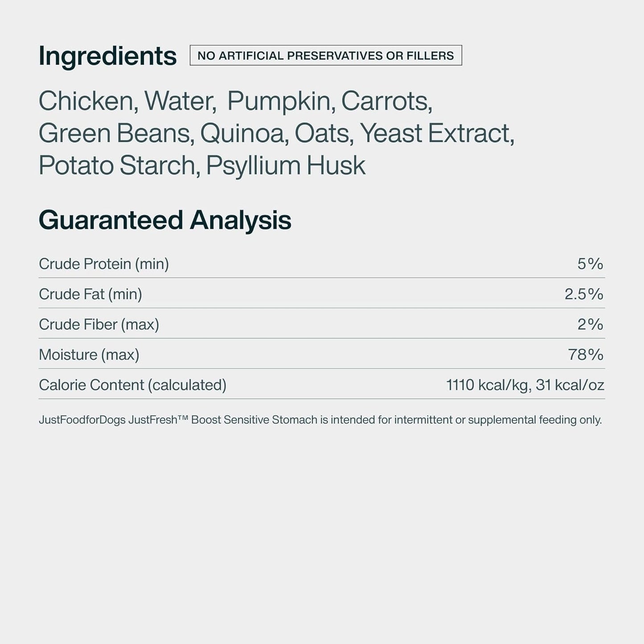Screen dimensions: 644x644
Task: Select the Crude Protein (min) row label
Action: click(x=104, y=264)
